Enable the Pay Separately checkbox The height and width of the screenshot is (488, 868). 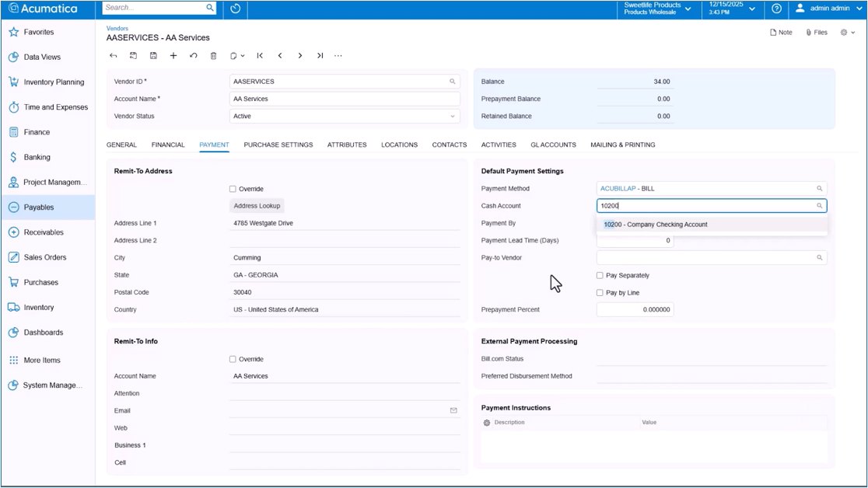(x=600, y=275)
